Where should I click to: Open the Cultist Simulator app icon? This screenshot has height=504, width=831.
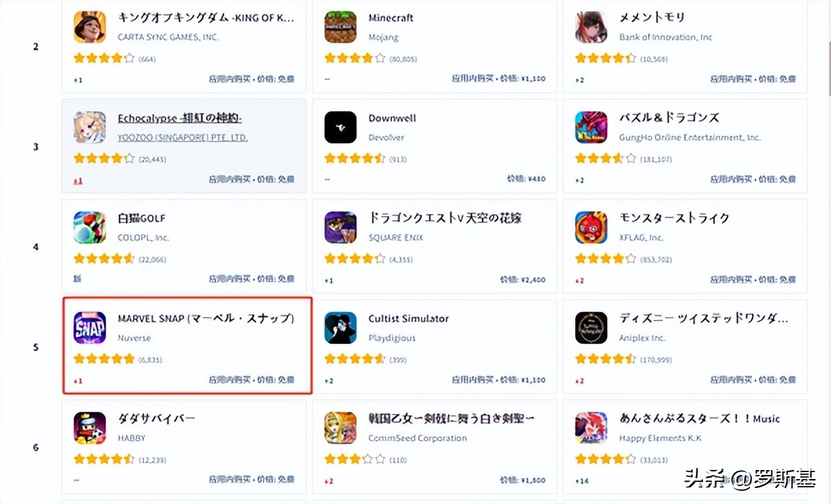tap(341, 327)
